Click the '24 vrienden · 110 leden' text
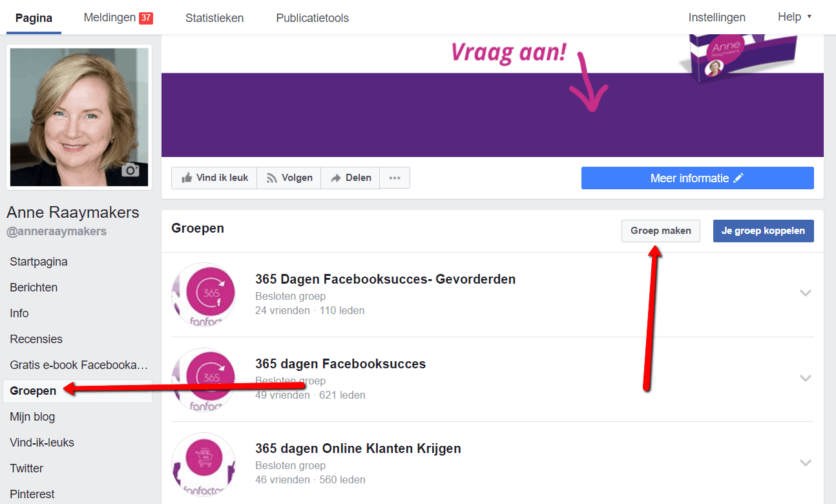 [x=309, y=310]
